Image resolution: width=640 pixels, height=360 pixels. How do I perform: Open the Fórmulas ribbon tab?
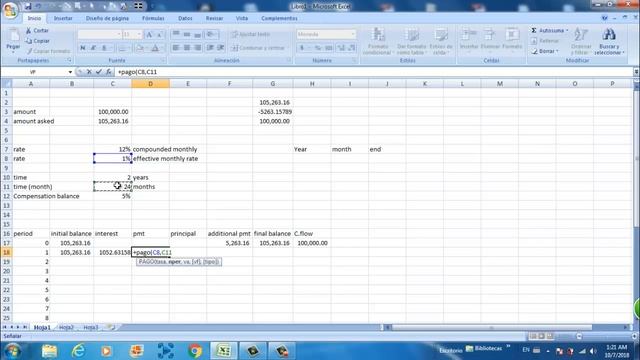(x=153, y=18)
